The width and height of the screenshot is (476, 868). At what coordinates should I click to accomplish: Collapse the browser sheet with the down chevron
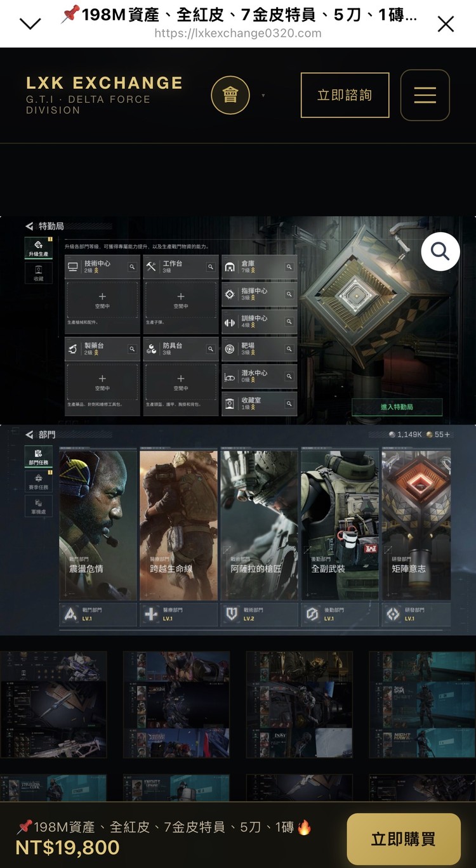30,24
